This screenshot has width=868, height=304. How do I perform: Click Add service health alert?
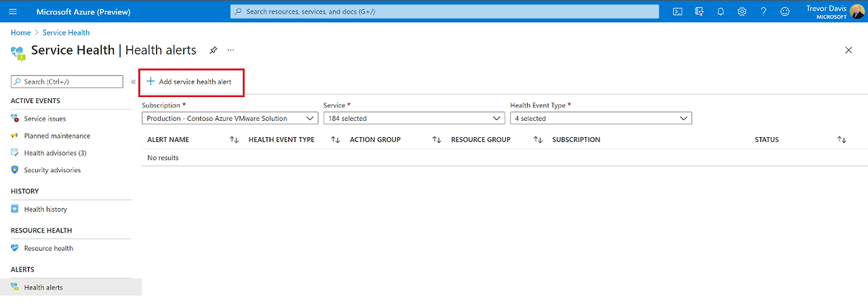point(191,82)
